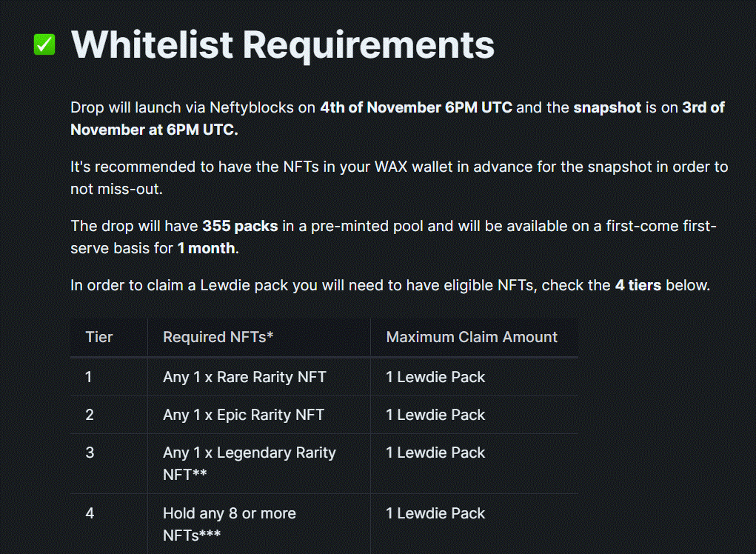The width and height of the screenshot is (756, 554).
Task: Click the 'Required NFTs*' column header
Action: tap(218, 337)
